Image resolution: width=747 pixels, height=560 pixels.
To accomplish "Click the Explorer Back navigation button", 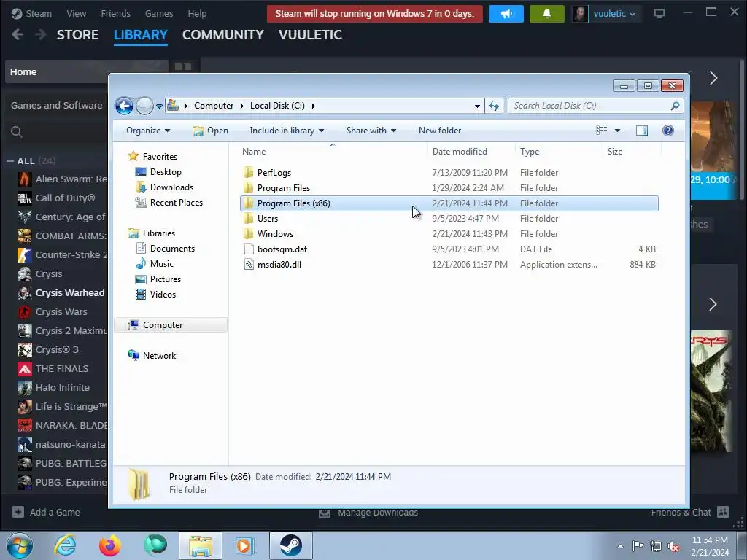I will click(124, 106).
